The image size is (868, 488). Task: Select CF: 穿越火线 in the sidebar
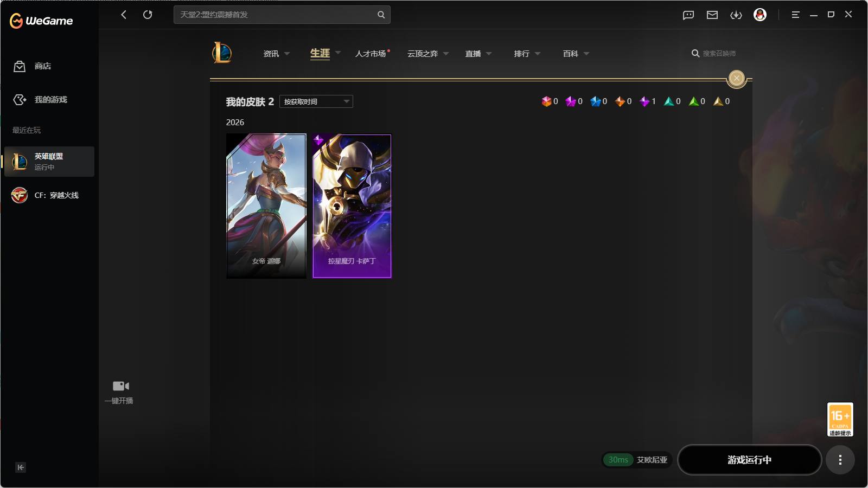click(x=46, y=195)
